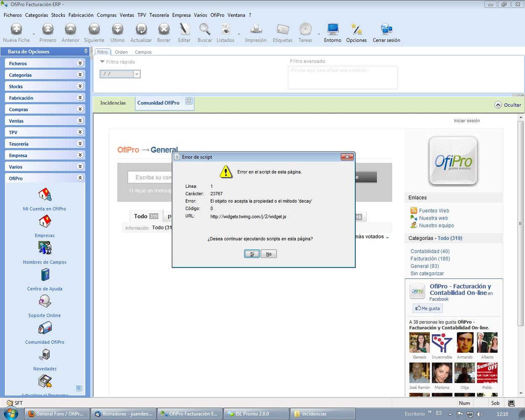
Task: Switch to General Foro Firefox taskbar item
Action: pos(56,414)
